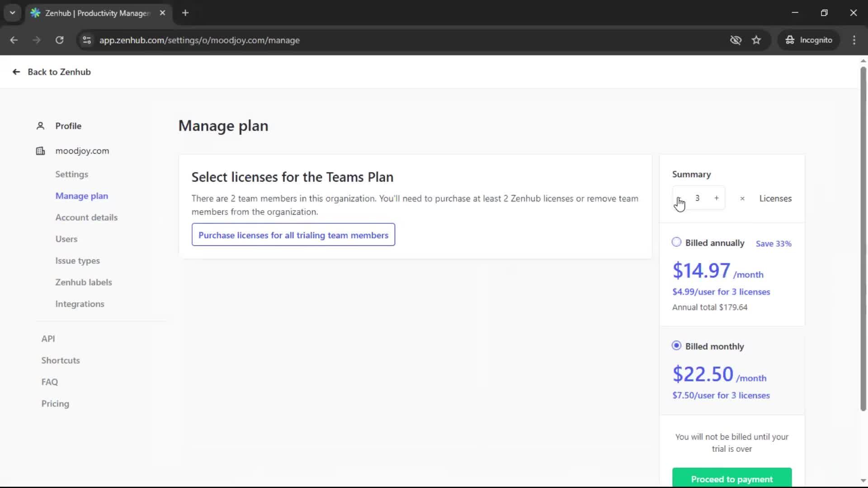Open the Chrome three-dot menu
The height and width of the screenshot is (488, 868).
coord(854,40)
